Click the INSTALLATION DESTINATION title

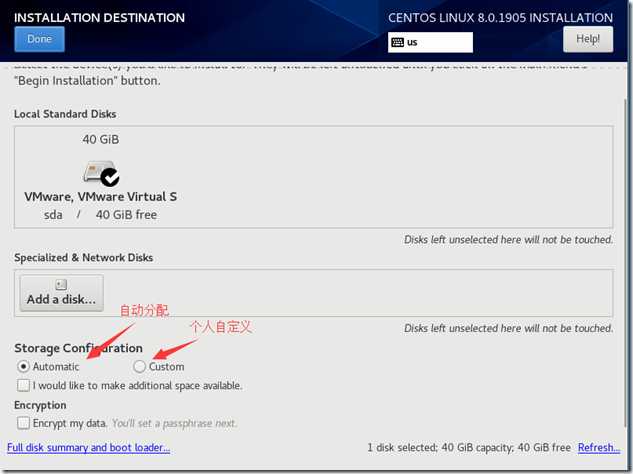pyautogui.click(x=99, y=18)
